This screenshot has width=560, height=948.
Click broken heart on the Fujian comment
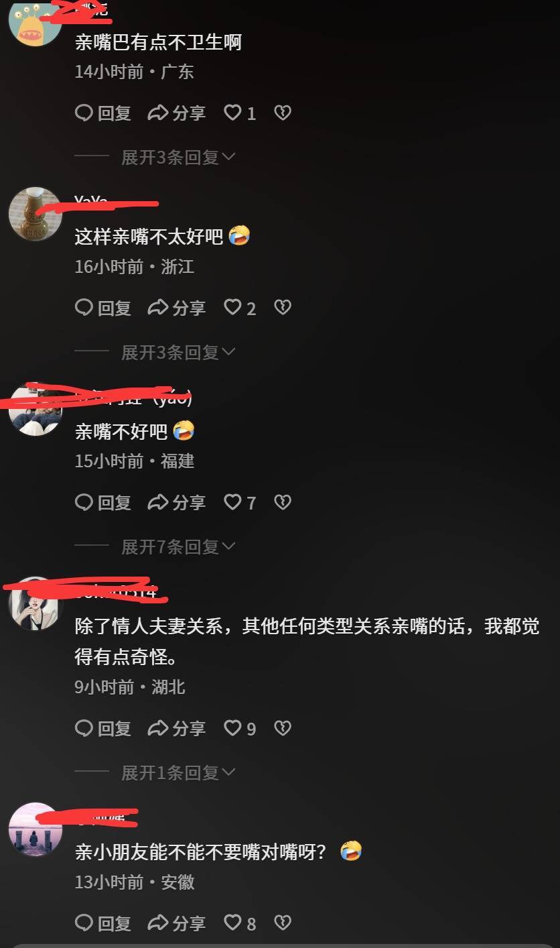(x=283, y=503)
